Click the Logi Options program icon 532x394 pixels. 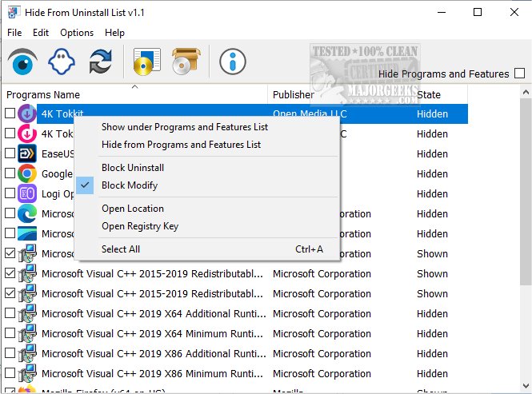pos(27,193)
